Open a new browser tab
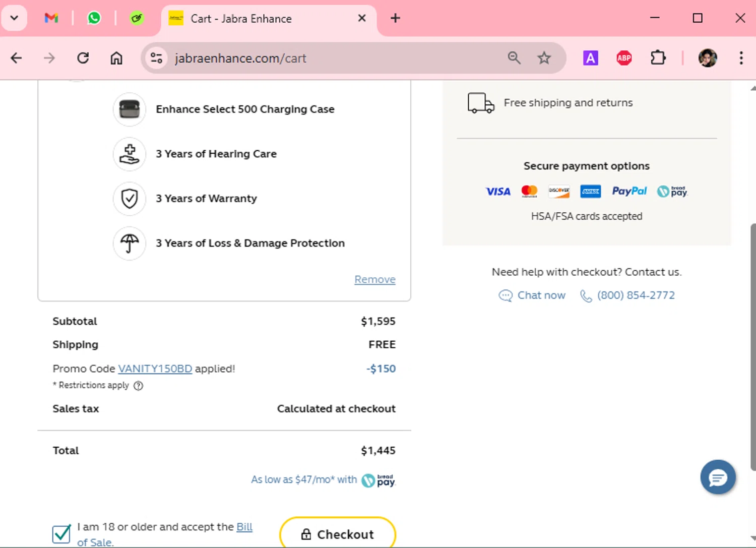Viewport: 756px width, 548px height. (395, 18)
